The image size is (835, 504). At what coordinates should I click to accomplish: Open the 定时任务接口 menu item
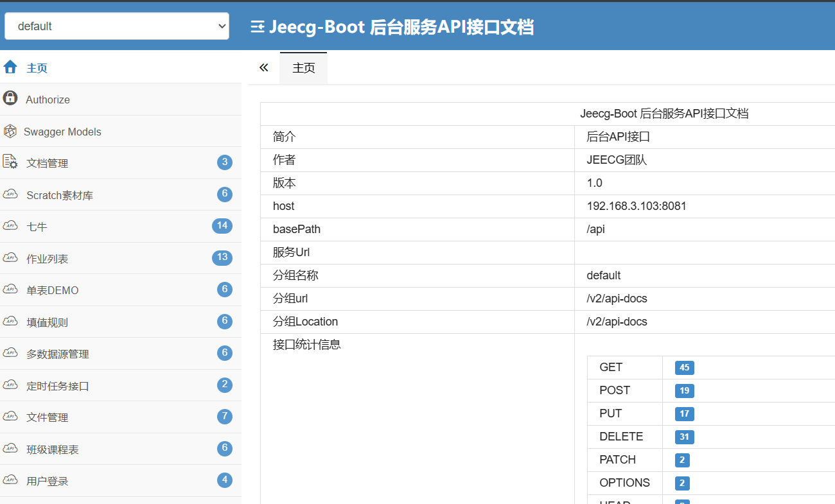point(58,386)
